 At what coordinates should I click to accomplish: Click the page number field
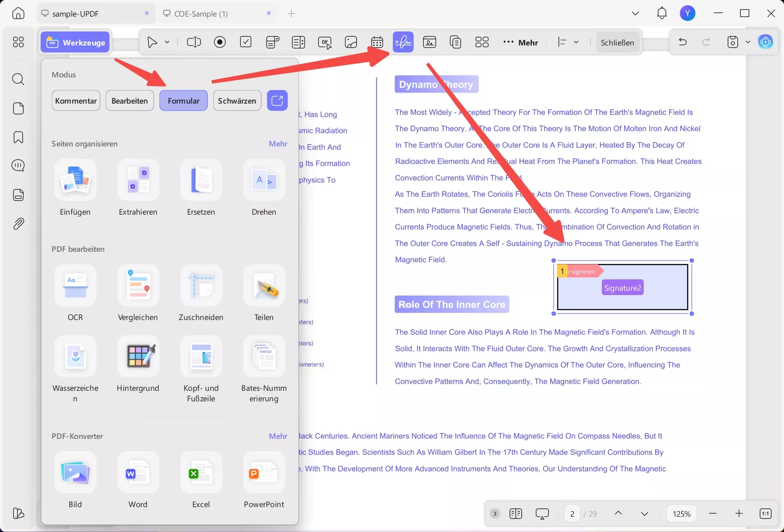coord(572,514)
